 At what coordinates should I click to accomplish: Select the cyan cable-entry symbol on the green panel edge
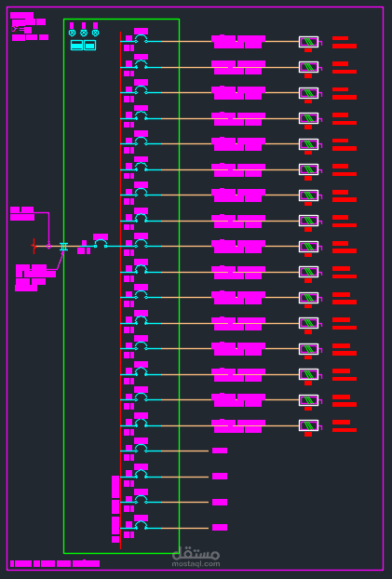coord(63,247)
